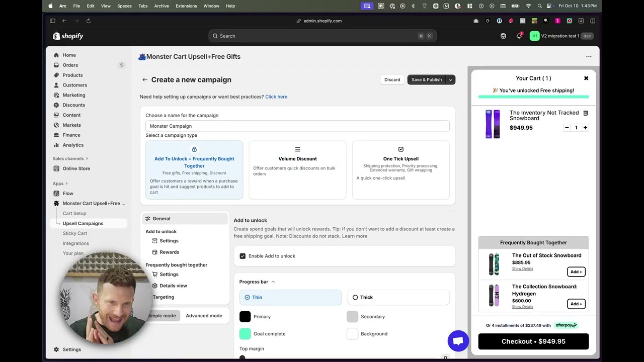The image size is (644, 362).
Task: Select the Thin progress bar option
Action: 290,297
